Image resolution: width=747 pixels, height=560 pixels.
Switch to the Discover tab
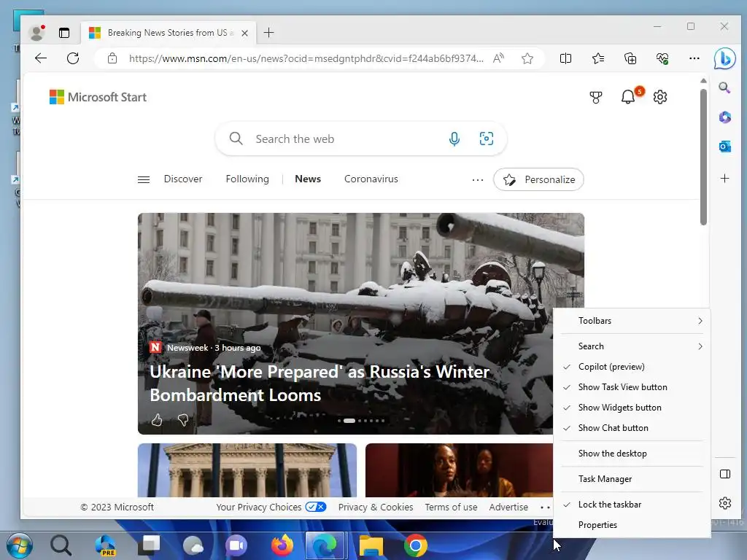coord(183,179)
